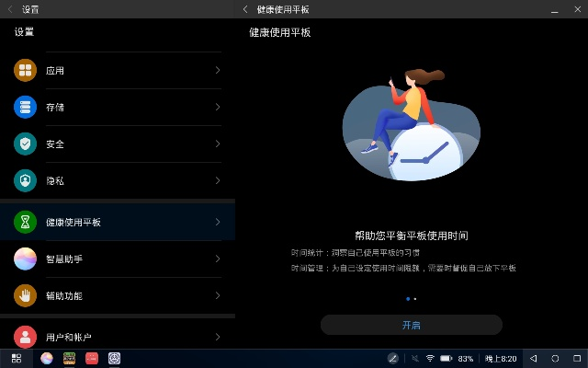Expand the 应用 row chevron arrow

click(218, 70)
